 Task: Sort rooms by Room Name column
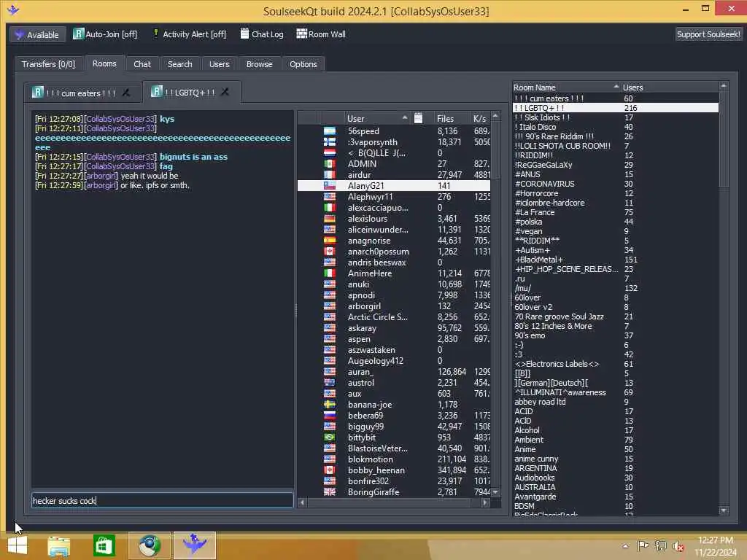566,87
